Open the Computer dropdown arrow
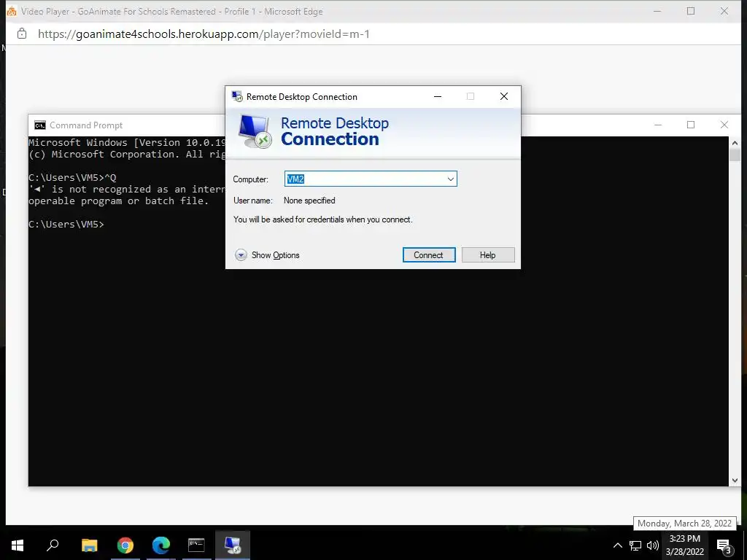The image size is (747, 560). [450, 179]
